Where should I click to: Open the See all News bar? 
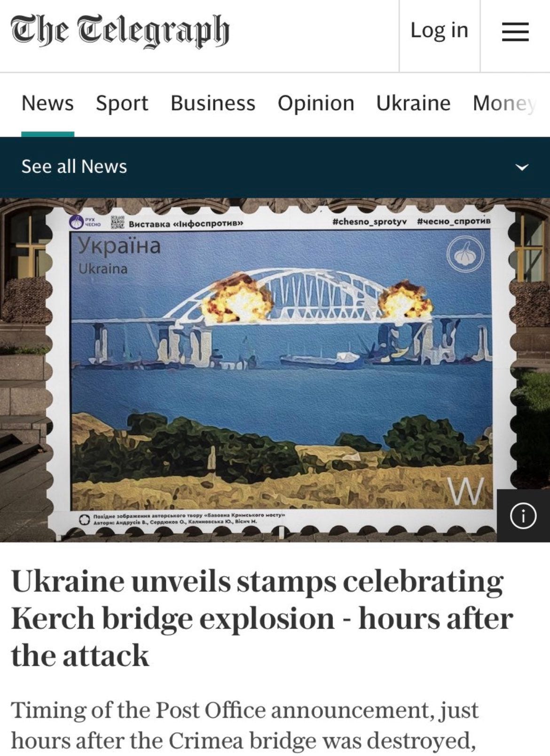[275, 167]
